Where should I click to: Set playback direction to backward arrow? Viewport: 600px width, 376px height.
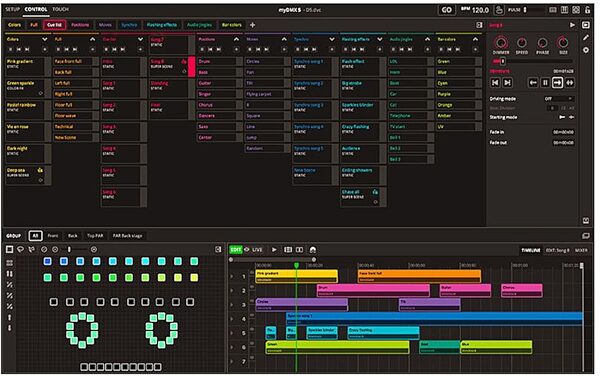coord(533,83)
